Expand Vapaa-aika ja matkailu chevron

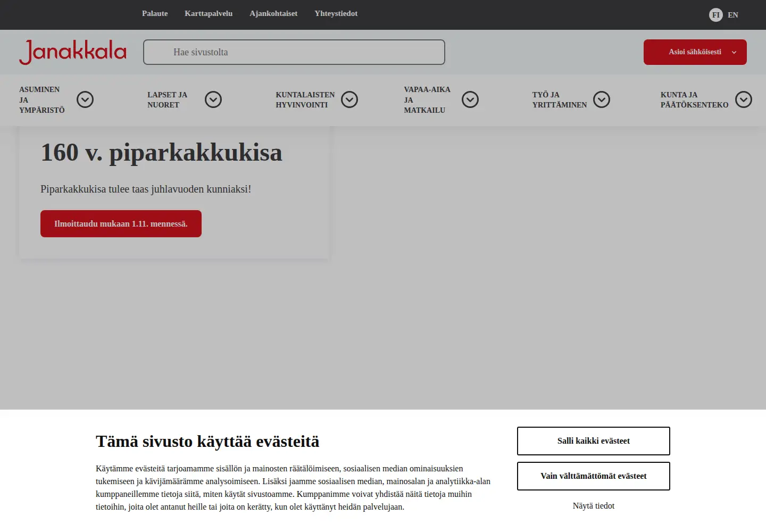pyautogui.click(x=470, y=99)
